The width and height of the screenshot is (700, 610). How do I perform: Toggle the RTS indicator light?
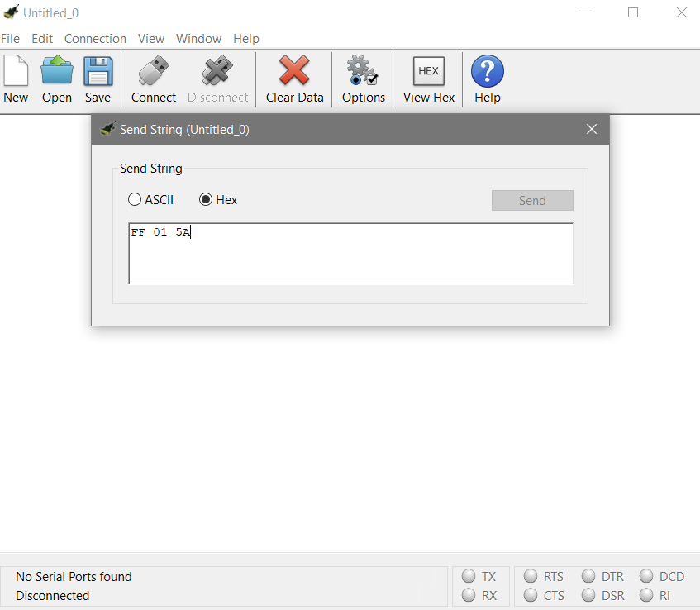531,577
